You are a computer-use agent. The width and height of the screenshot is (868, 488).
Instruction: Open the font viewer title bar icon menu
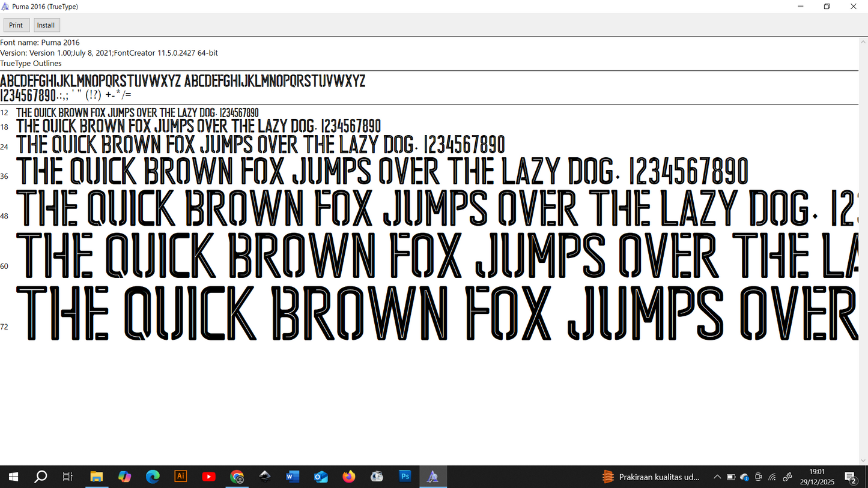(x=5, y=7)
